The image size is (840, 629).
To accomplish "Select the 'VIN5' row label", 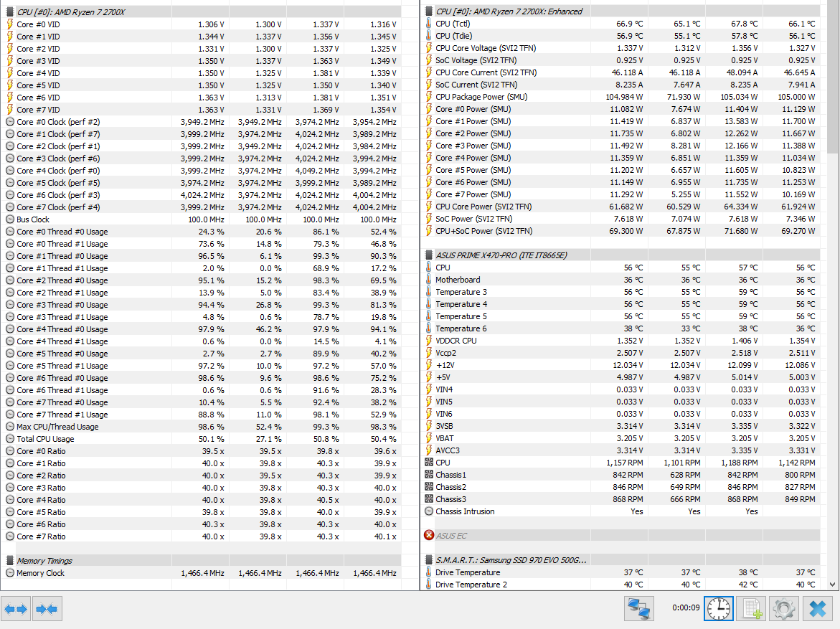I will click(443, 402).
